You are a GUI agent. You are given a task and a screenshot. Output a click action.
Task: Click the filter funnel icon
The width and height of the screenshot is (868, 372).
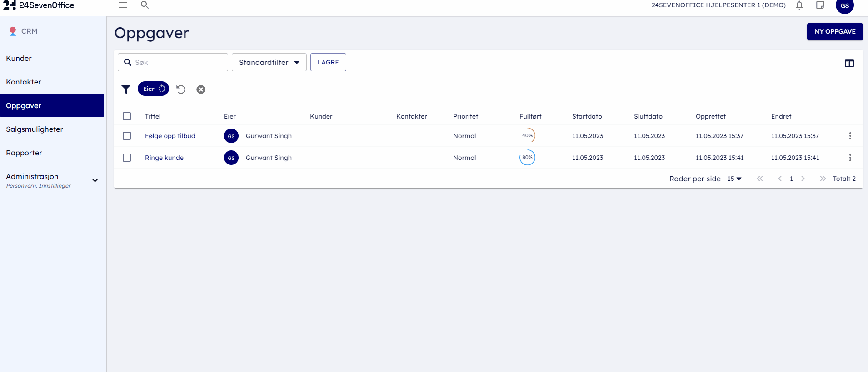126,89
